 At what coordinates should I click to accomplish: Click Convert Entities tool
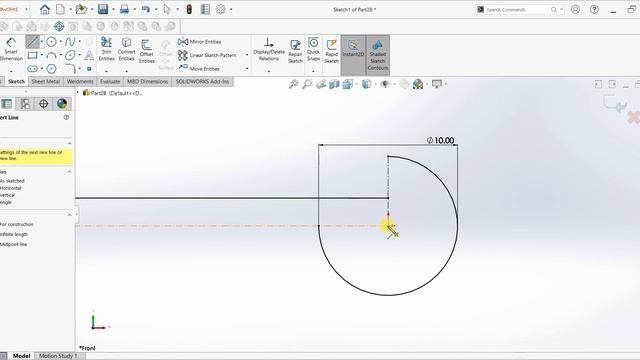click(x=127, y=49)
